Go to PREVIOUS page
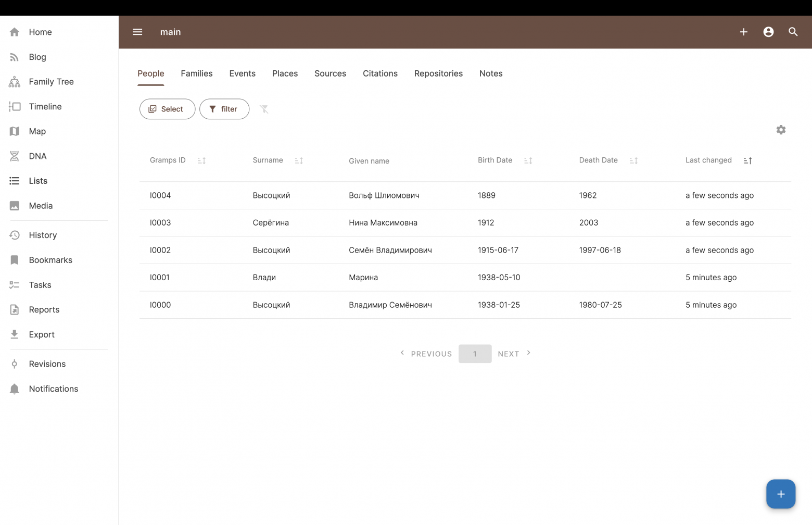Image resolution: width=812 pixels, height=525 pixels. (x=426, y=354)
